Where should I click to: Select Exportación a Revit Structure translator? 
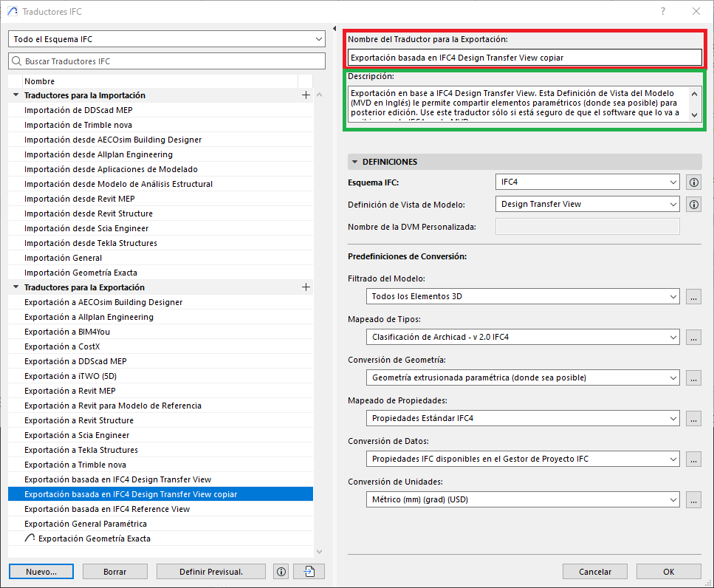click(80, 420)
